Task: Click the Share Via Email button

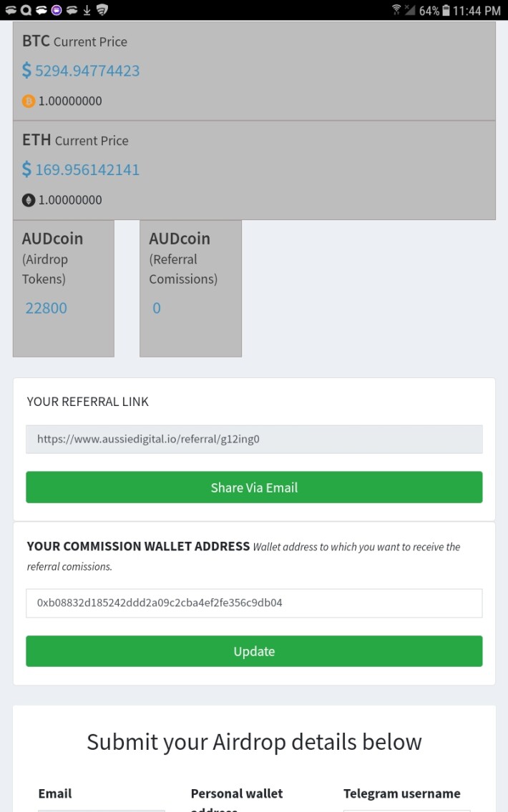Action: (x=254, y=487)
